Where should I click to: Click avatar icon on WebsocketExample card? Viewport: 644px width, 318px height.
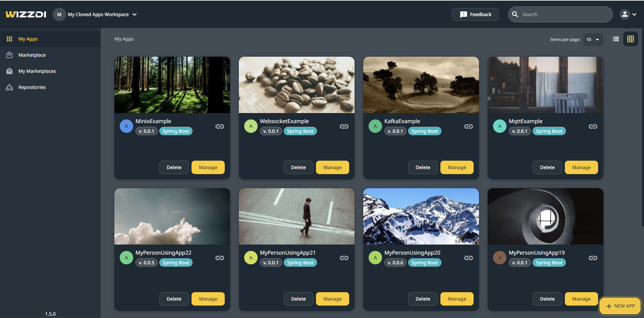click(x=251, y=126)
